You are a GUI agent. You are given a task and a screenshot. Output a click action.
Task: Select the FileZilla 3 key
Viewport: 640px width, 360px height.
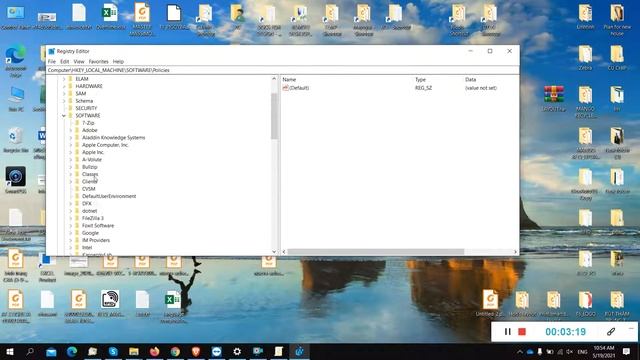[93, 218]
